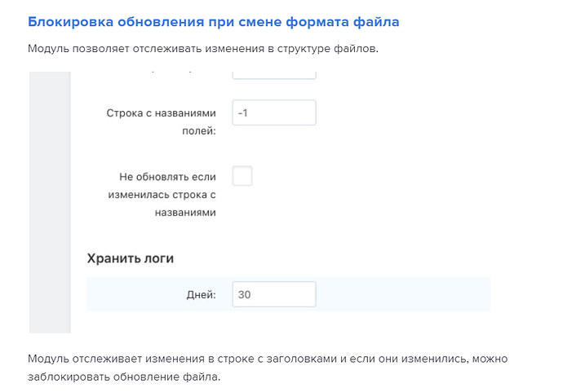Click the "Не обновлять если" label line
This screenshot has width=563, height=392.
click(168, 177)
